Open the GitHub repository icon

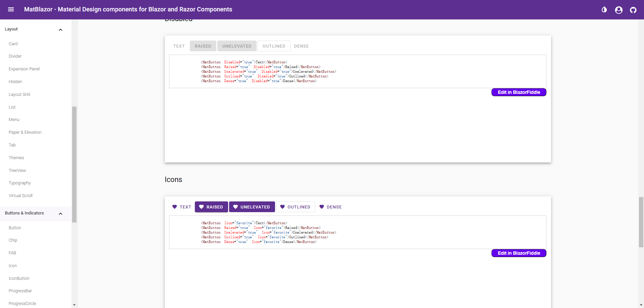pyautogui.click(x=633, y=10)
